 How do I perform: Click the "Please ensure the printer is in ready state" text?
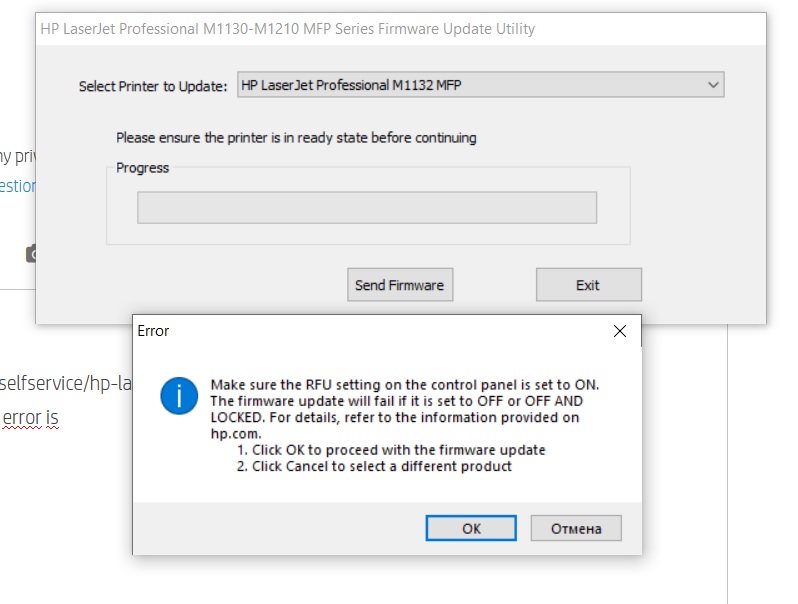pos(296,138)
